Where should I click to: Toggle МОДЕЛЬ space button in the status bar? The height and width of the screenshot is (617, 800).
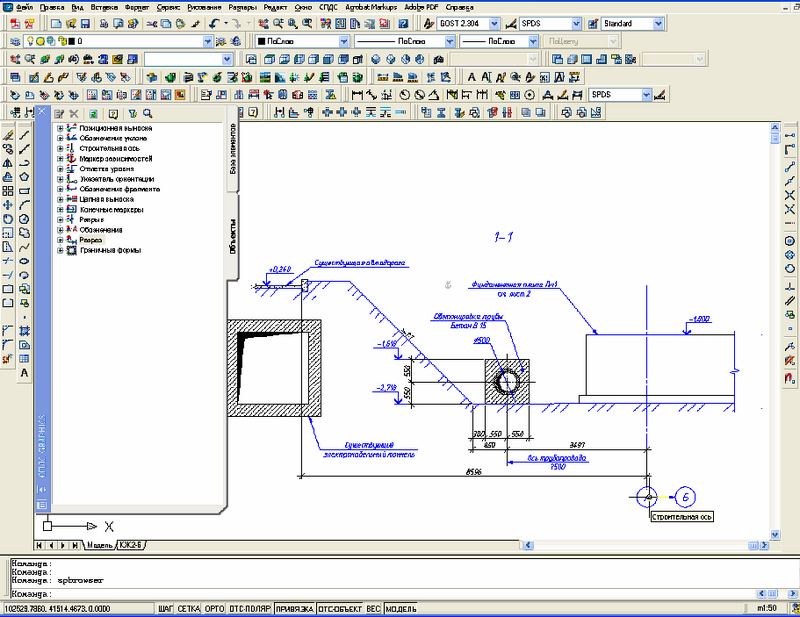[x=401, y=608]
